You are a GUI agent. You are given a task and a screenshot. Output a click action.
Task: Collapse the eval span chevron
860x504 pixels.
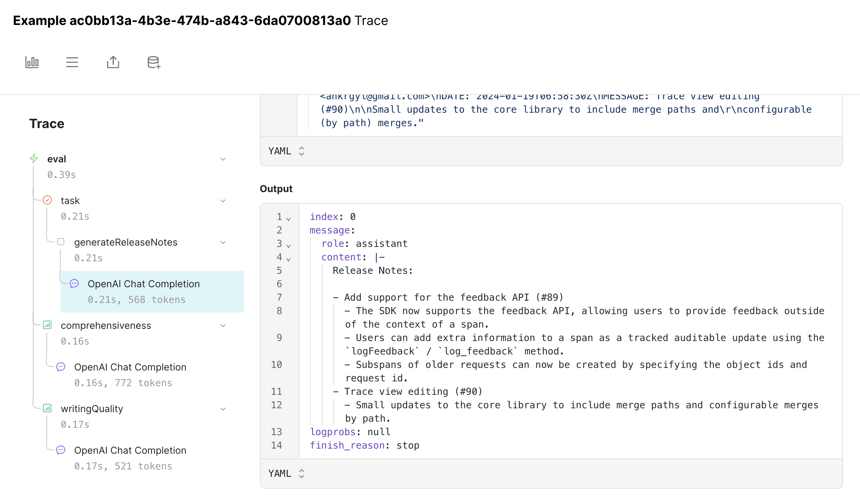(x=223, y=159)
